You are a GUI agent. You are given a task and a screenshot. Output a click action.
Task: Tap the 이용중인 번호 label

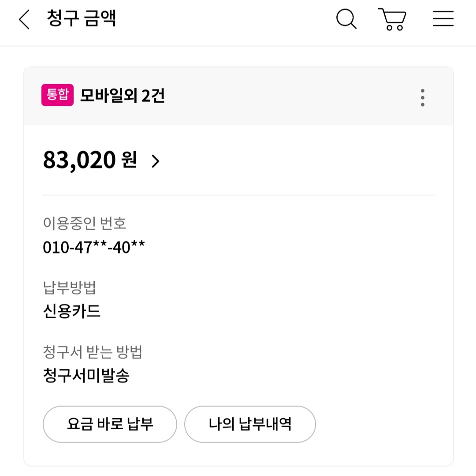tap(85, 223)
